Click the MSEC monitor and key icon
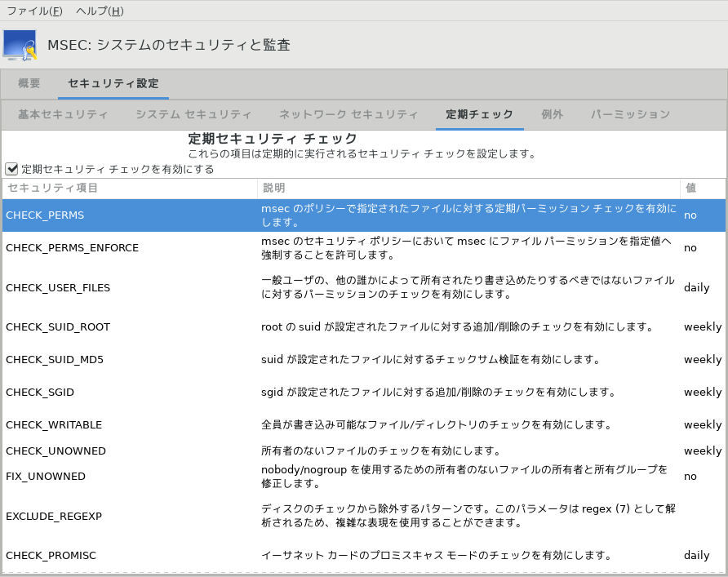This screenshot has width=728, height=577. coord(20,45)
